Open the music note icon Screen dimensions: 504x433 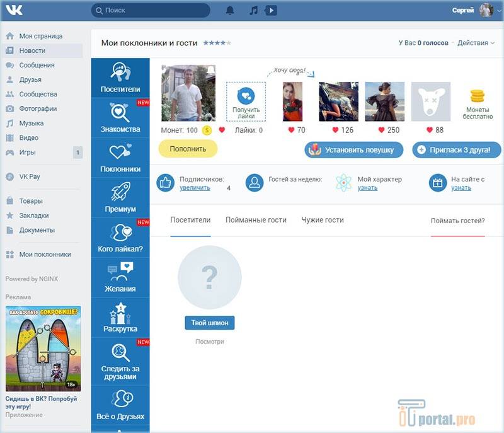(x=253, y=10)
